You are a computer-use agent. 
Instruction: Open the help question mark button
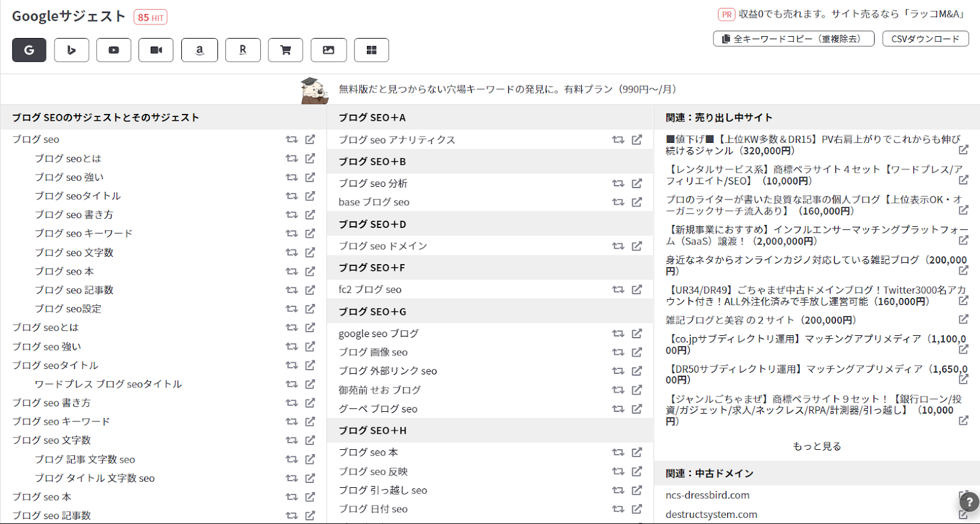(x=969, y=502)
